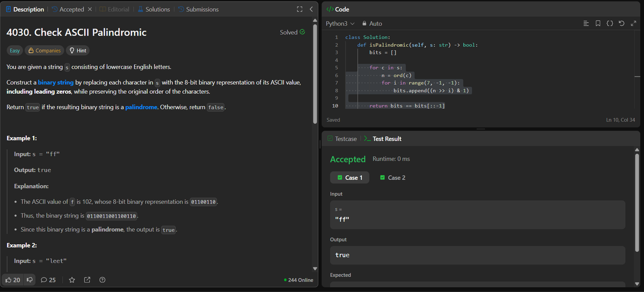Viewport: 644px width, 292px height.
Task: Click the inline code 01100110
Action: point(204,202)
